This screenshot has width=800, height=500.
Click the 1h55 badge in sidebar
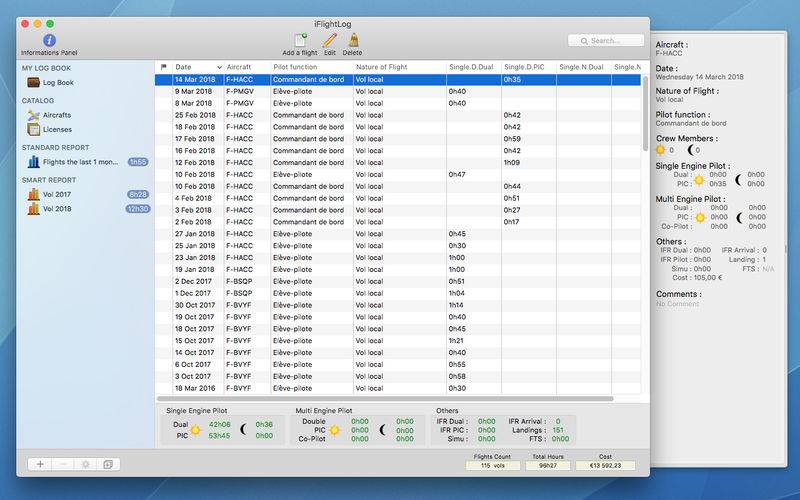tap(138, 162)
